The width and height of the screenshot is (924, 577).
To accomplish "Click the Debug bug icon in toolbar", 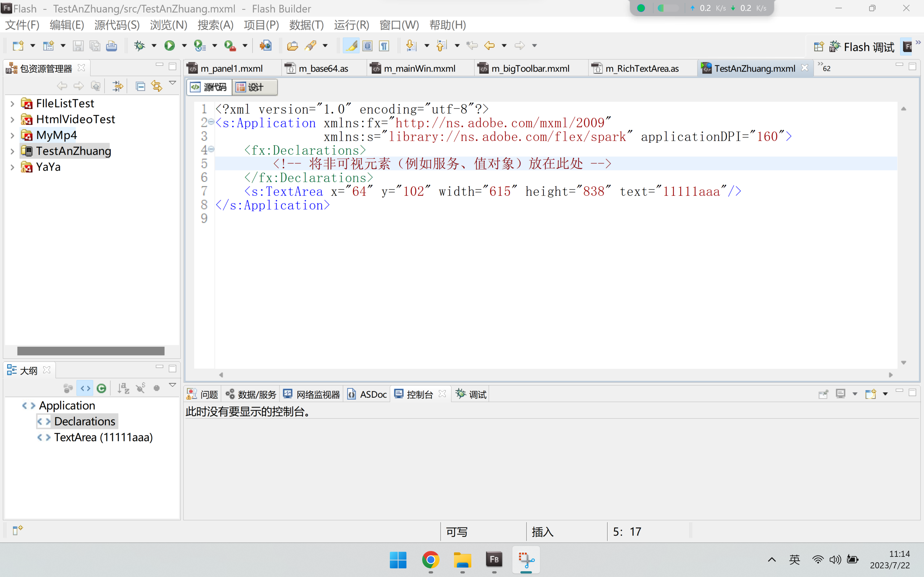I will [139, 46].
